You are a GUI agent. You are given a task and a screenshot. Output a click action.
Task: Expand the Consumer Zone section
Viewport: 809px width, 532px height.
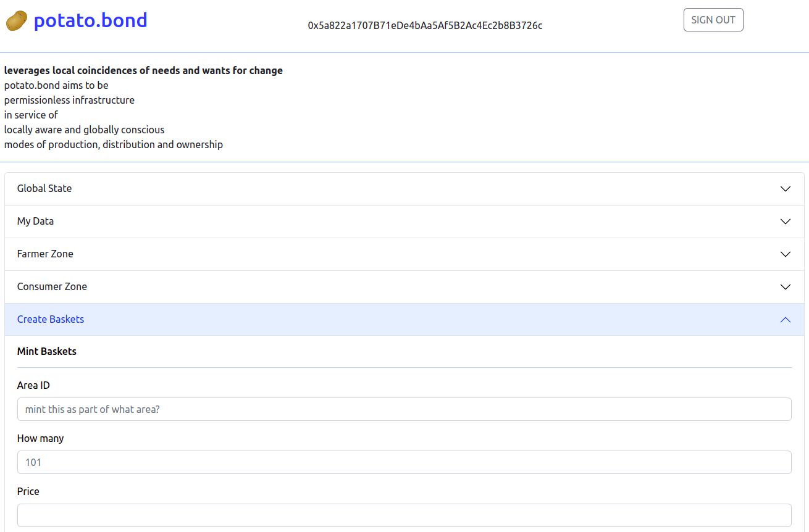pyautogui.click(x=404, y=287)
